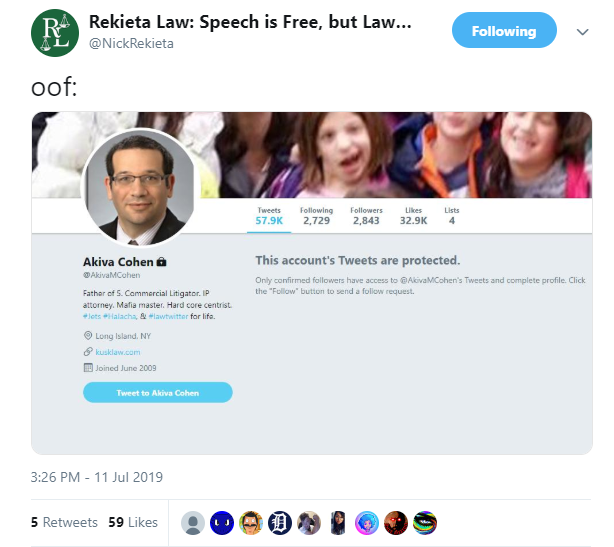
Task: Open the Detroit D logo liker avatar
Action: pyautogui.click(x=280, y=523)
